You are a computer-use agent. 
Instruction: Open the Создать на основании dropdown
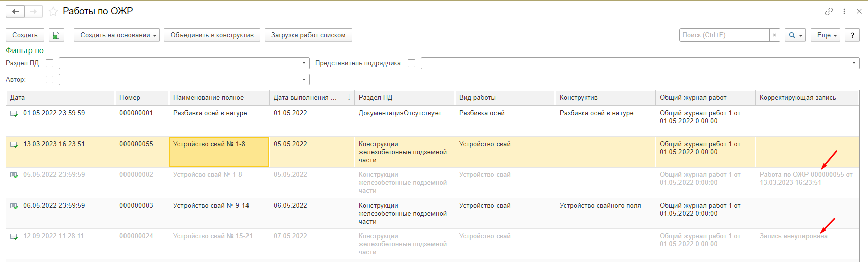pos(116,35)
